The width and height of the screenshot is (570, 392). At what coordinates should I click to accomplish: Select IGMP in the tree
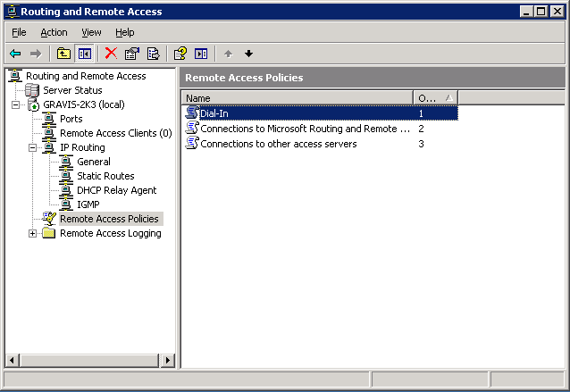pyautogui.click(x=88, y=204)
